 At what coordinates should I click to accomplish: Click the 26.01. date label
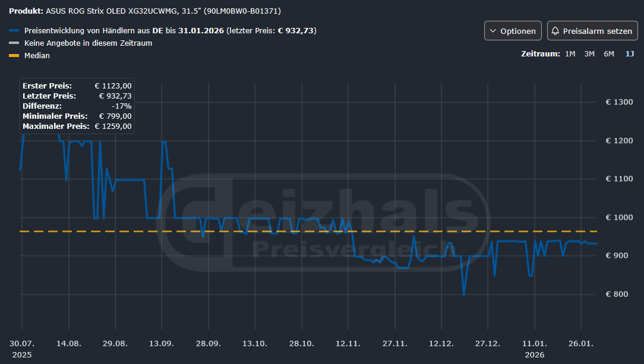point(581,343)
